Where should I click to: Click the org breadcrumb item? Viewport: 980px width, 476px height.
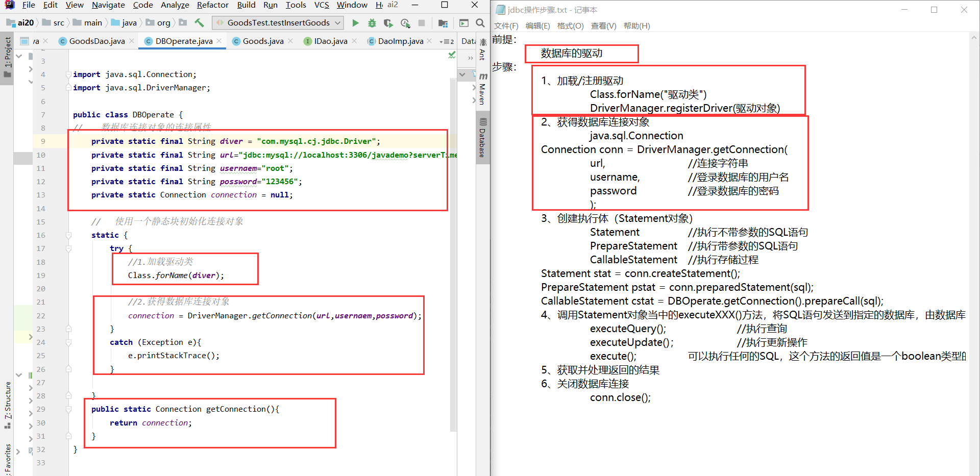(x=158, y=23)
